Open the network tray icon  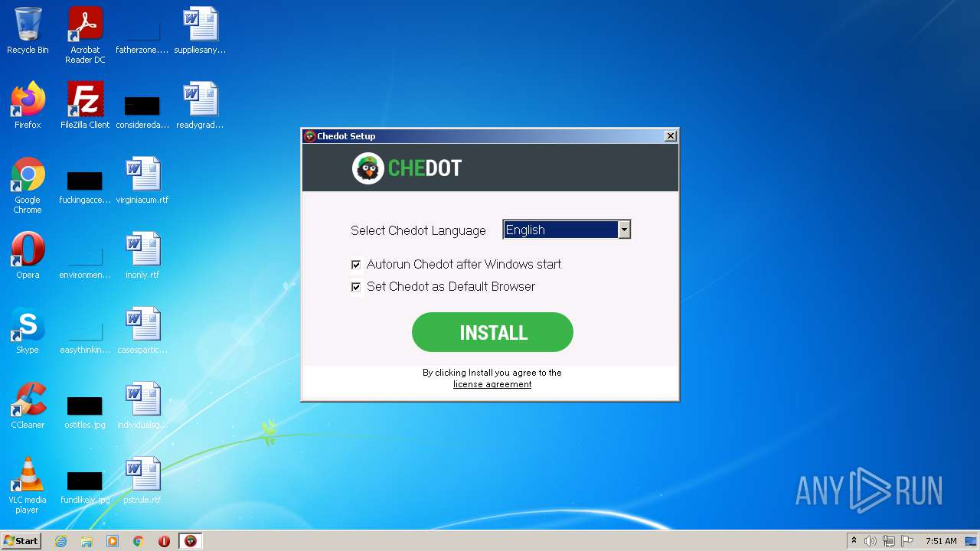pyautogui.click(x=889, y=541)
